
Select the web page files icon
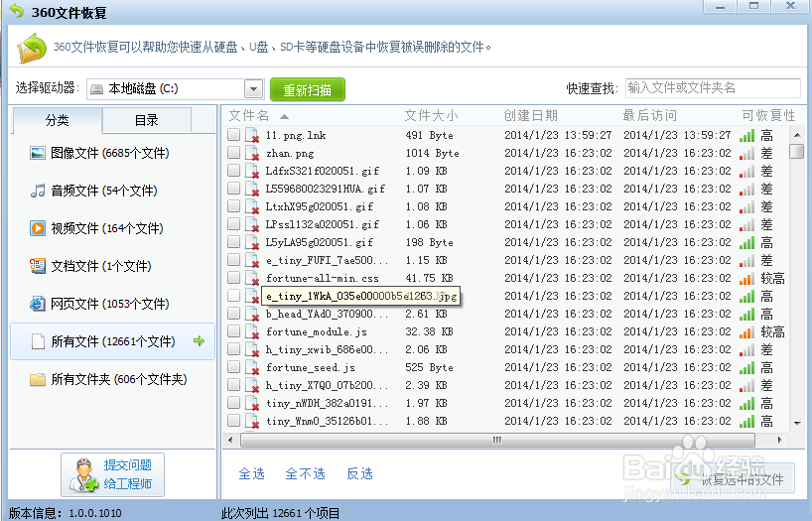click(38, 304)
